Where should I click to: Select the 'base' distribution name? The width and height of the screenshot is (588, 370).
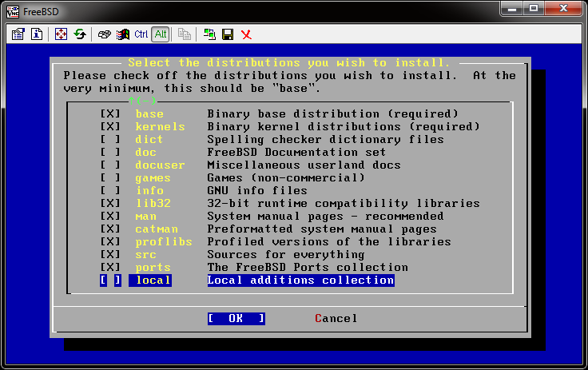coord(149,113)
